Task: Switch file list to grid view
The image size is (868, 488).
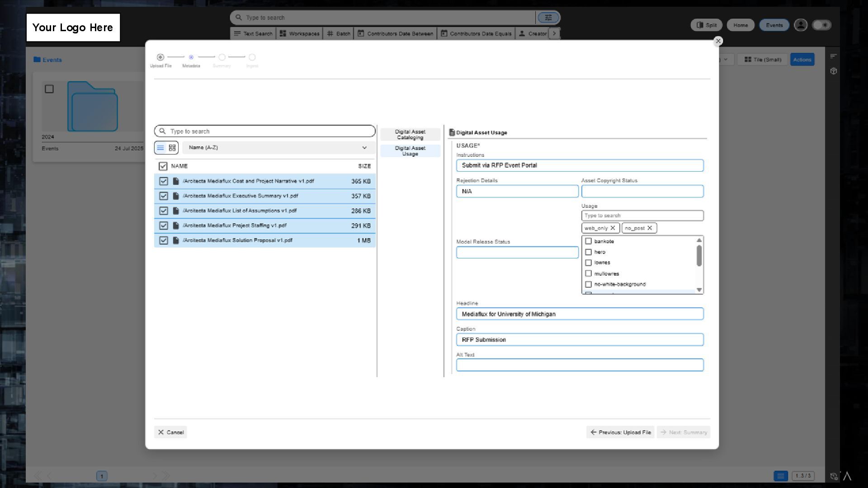Action: (172, 148)
